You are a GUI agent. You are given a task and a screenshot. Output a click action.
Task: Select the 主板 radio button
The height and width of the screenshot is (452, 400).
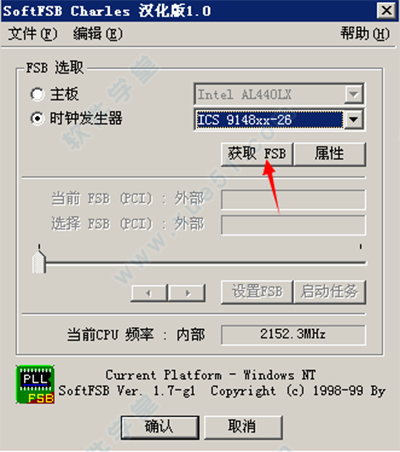(x=37, y=94)
